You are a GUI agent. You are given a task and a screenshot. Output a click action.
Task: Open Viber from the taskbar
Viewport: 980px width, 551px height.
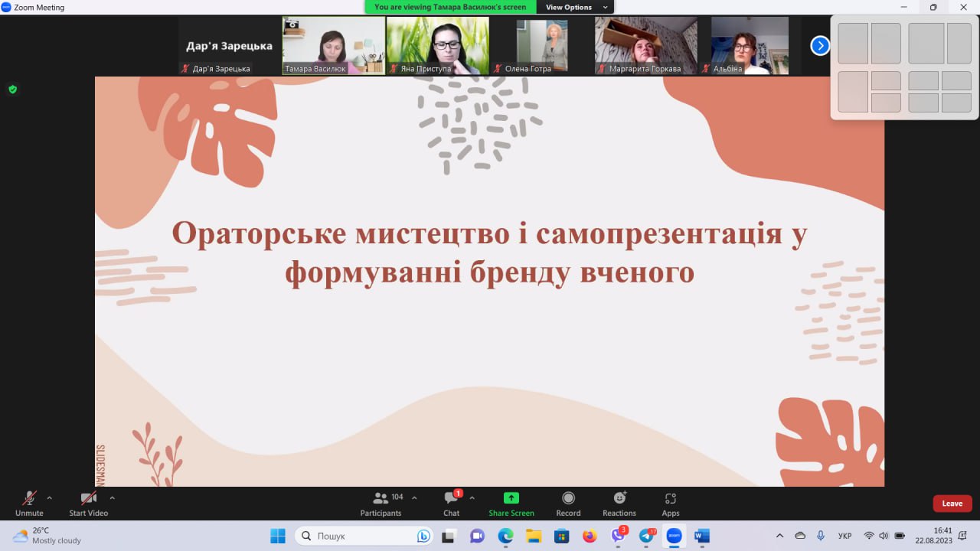coord(618,536)
